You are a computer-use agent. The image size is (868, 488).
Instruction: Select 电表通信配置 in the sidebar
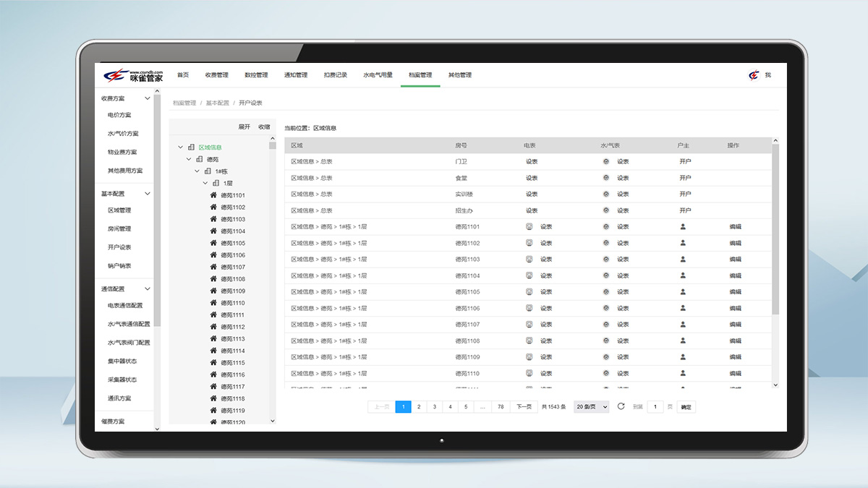click(125, 306)
